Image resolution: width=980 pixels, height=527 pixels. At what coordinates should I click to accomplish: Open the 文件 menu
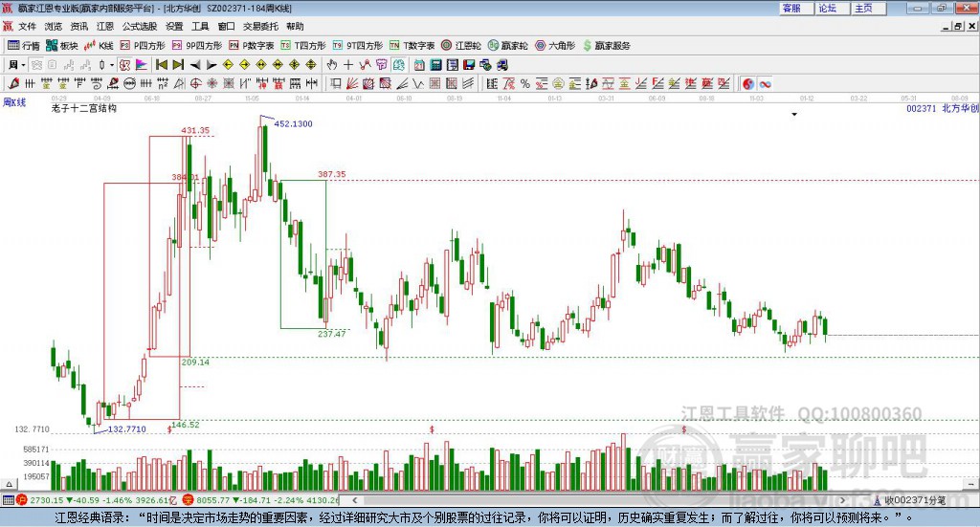click(27, 26)
